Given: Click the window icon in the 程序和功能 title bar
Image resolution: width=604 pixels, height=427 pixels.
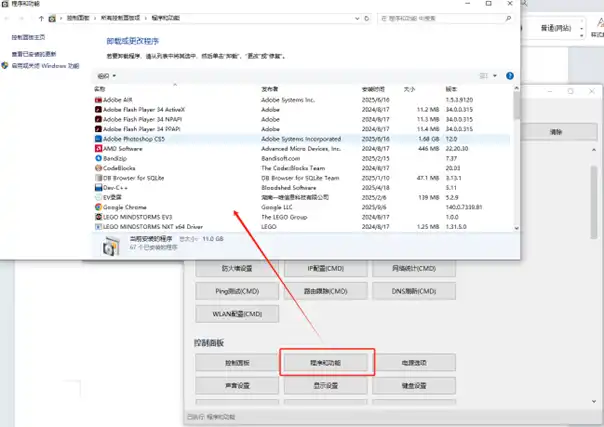Looking at the screenshot, I should (5, 4).
